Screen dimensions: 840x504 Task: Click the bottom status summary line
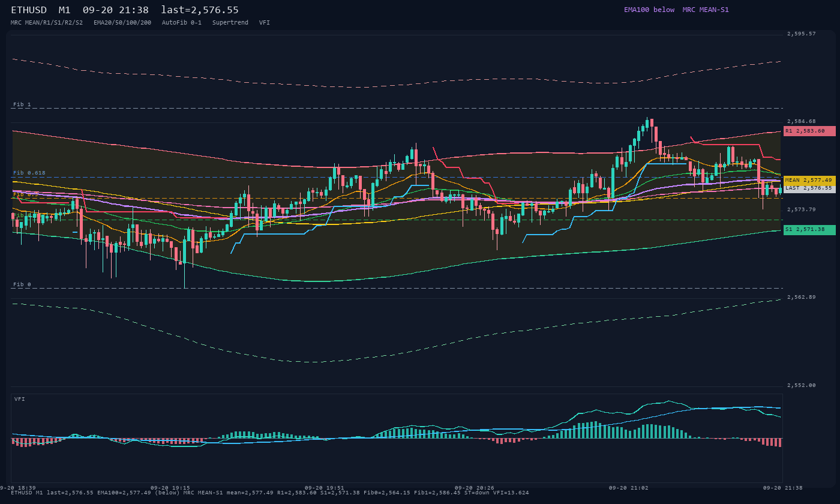click(x=270, y=493)
